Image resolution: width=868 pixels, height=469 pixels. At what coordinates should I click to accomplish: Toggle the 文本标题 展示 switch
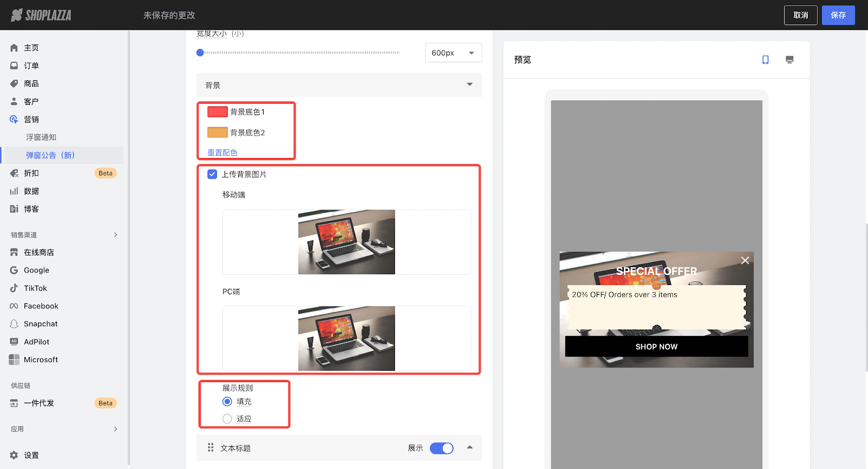point(442,448)
